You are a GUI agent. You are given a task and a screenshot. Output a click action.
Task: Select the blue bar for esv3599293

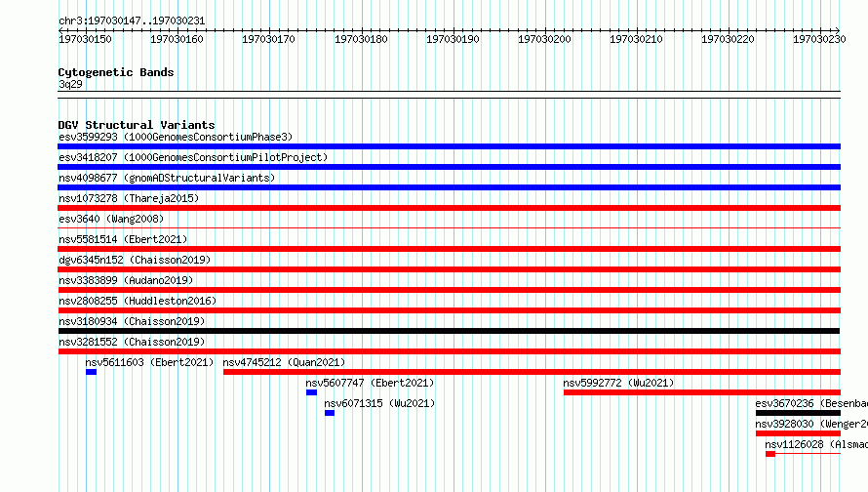449,146
